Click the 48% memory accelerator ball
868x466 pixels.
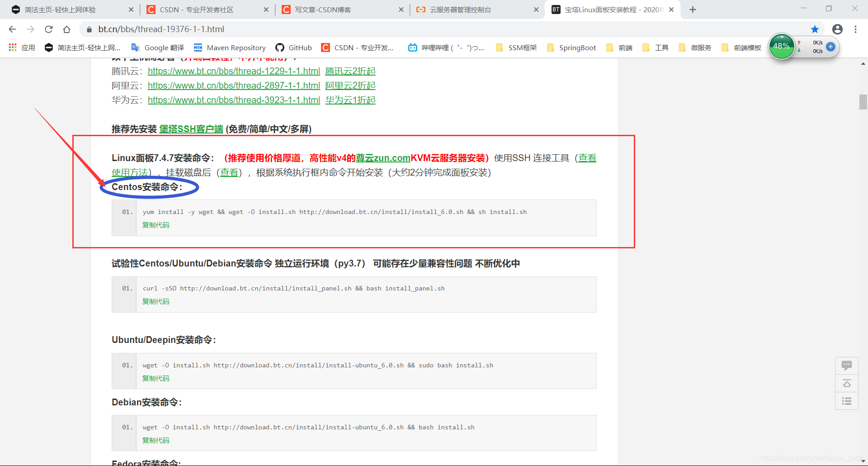[x=781, y=46]
